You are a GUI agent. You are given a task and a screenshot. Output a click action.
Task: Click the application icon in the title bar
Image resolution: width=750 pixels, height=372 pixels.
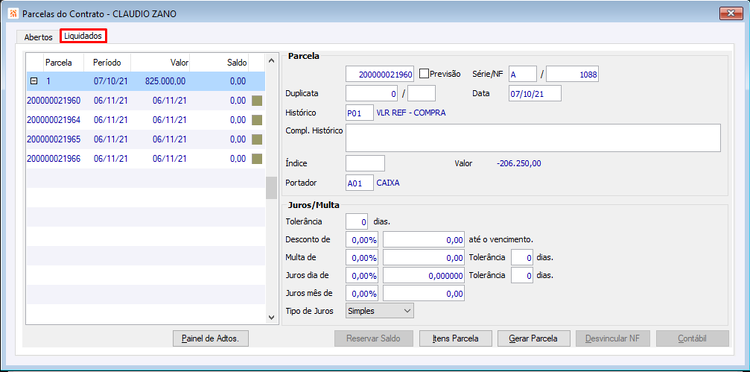[14, 13]
